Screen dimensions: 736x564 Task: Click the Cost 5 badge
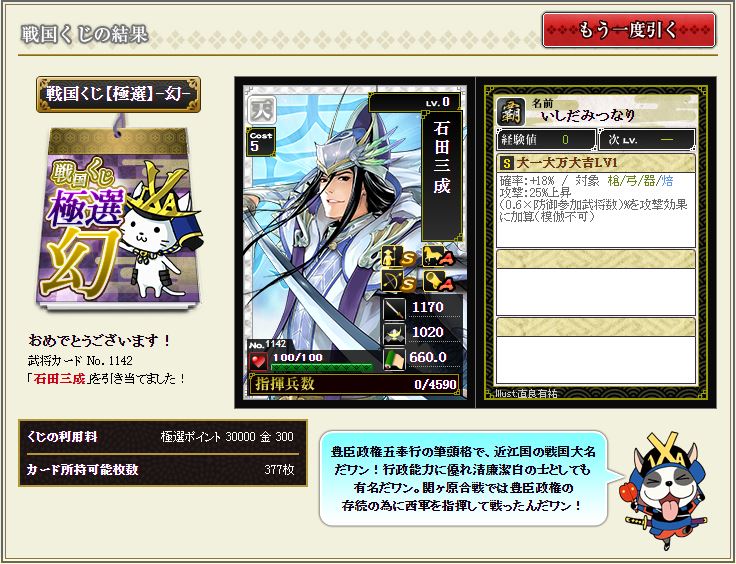coord(261,142)
